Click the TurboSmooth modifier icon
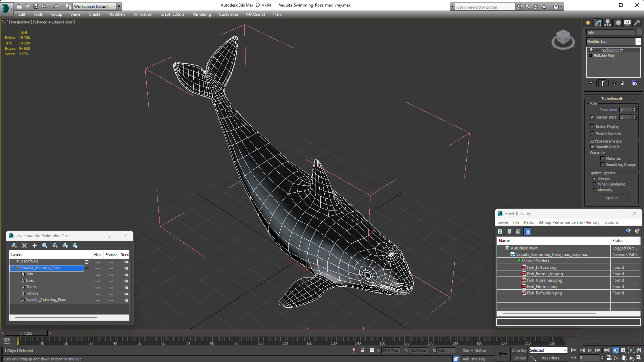644x362 pixels. pos(591,49)
